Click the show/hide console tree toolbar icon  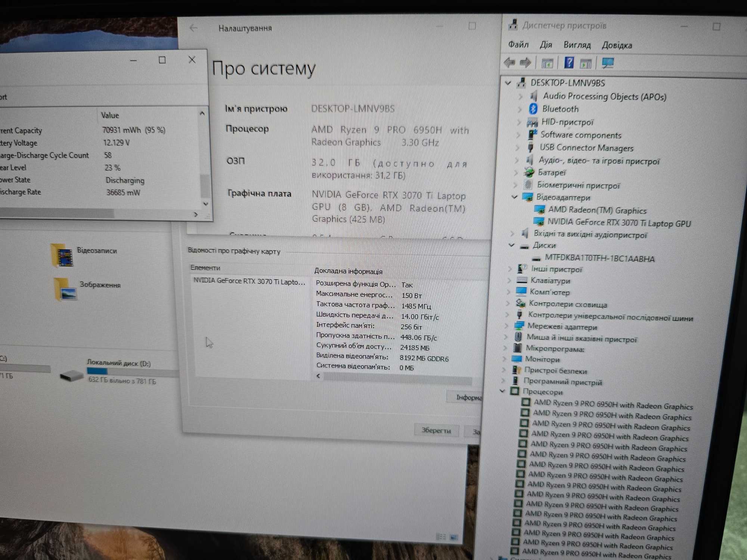click(547, 64)
